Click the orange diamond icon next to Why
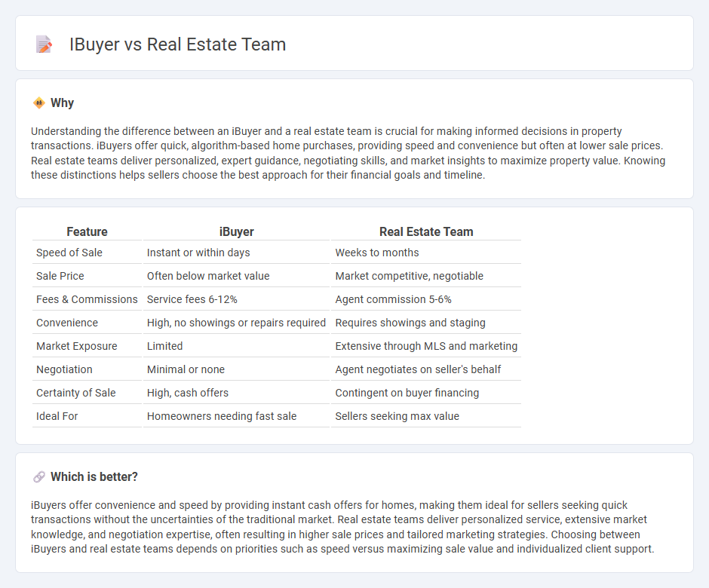This screenshot has height=588, width=709. 39,103
